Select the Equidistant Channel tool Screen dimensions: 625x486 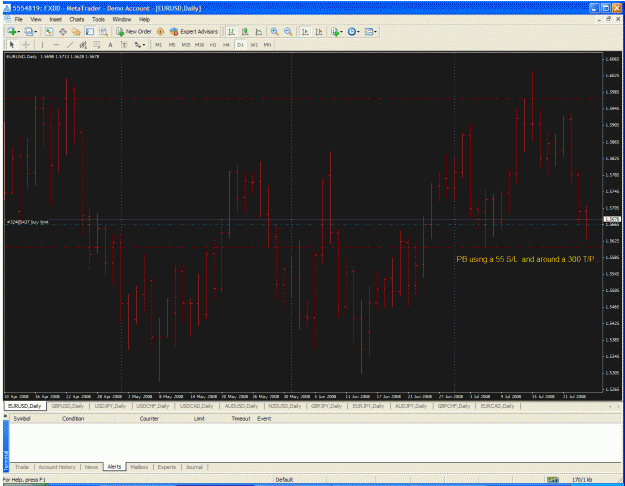pyautogui.click(x=83, y=45)
